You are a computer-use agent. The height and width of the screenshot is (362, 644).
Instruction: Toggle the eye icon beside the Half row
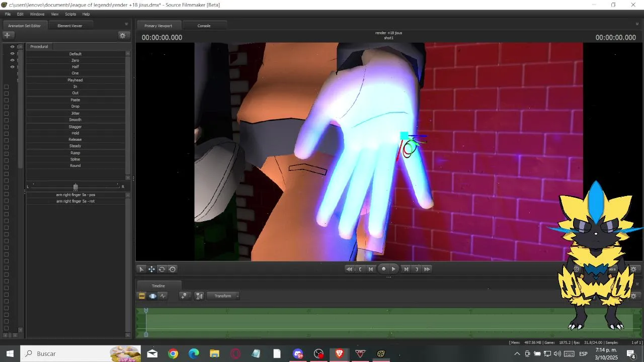[13, 67]
